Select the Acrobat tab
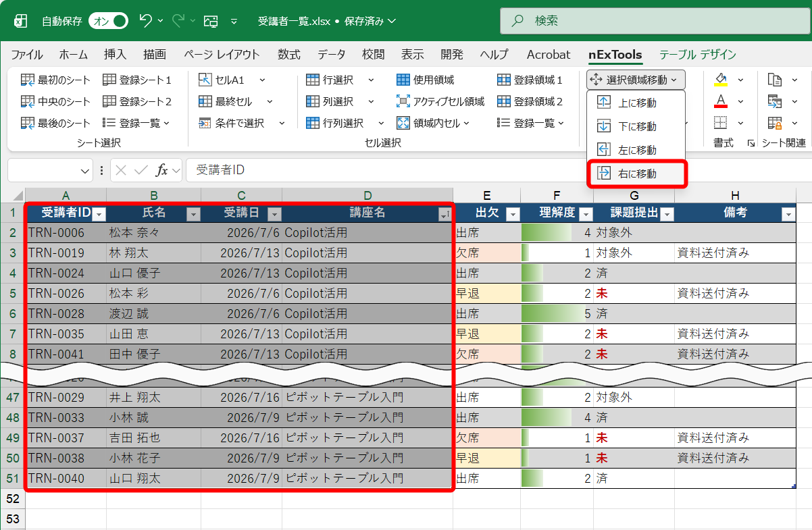This screenshot has width=812, height=530. pos(549,55)
